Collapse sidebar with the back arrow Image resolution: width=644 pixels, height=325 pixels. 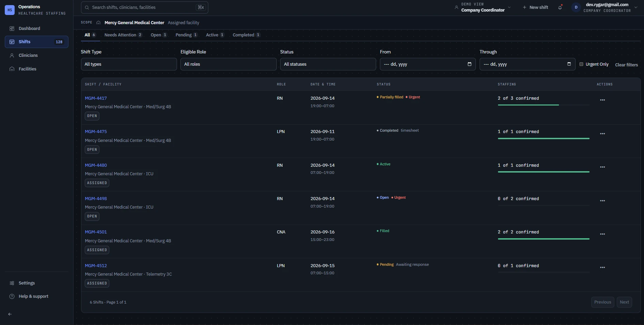coord(10,314)
